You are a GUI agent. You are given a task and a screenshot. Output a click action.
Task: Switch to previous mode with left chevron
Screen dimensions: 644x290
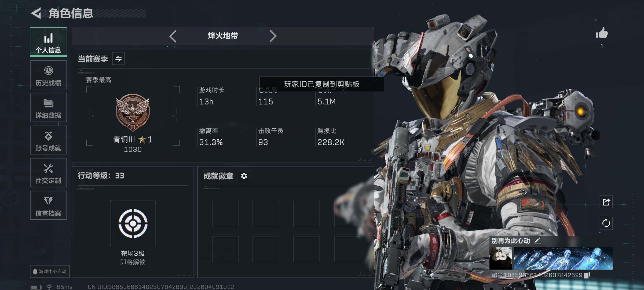click(x=173, y=36)
